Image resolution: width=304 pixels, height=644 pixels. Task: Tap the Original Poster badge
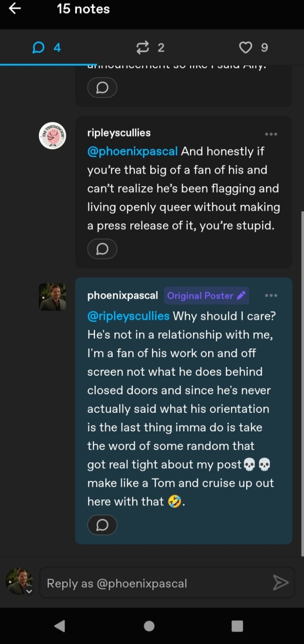coord(206,296)
